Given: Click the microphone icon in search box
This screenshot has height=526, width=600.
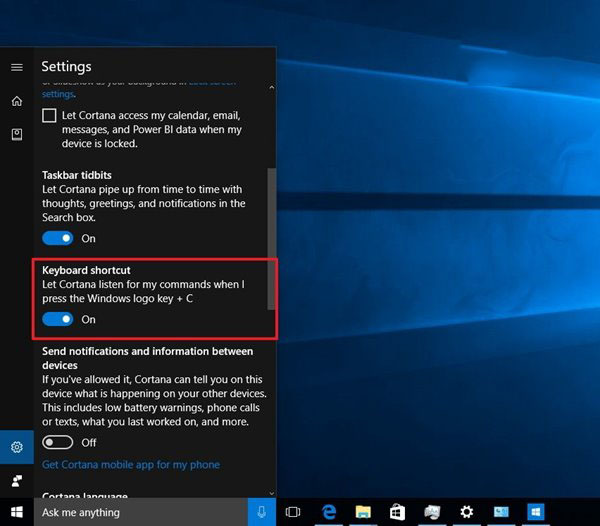Looking at the screenshot, I should [261, 512].
